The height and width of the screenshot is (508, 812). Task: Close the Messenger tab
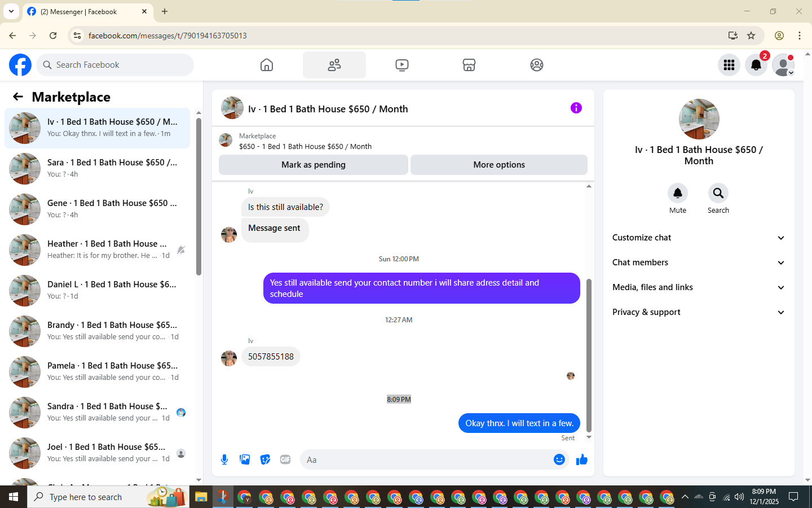coord(144,11)
